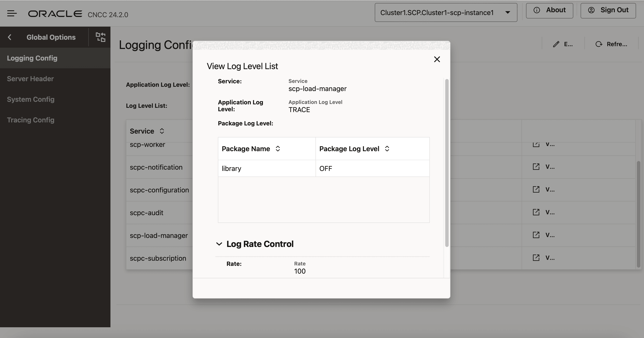Click the refresh icon on Logging Config page
This screenshot has width=644, height=338.
pyautogui.click(x=599, y=44)
